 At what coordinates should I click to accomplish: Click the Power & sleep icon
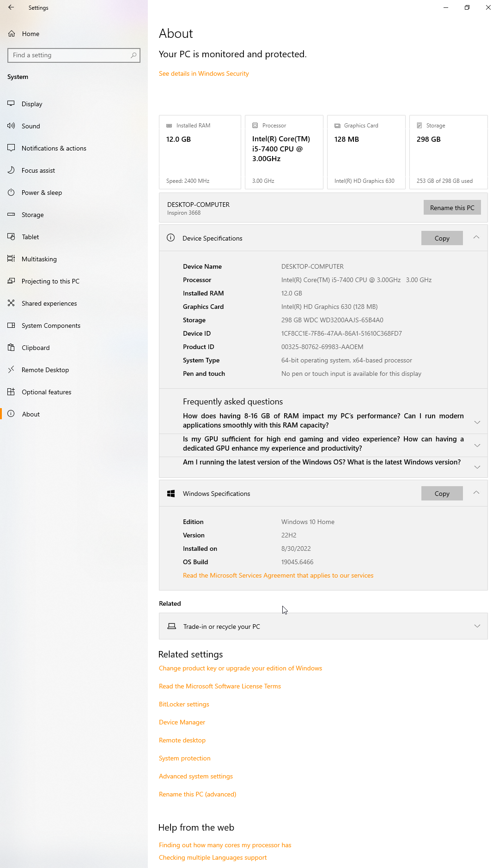pyautogui.click(x=11, y=193)
